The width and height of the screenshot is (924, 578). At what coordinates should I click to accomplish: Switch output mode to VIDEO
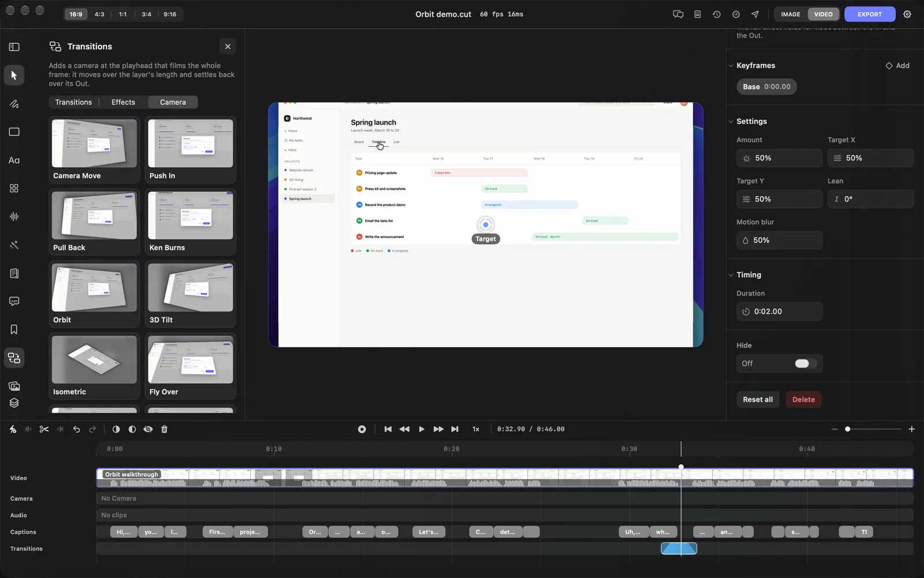pos(824,14)
